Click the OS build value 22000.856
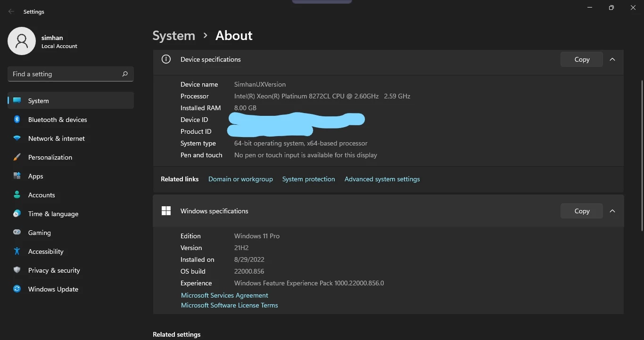The height and width of the screenshot is (340, 644). click(249, 271)
